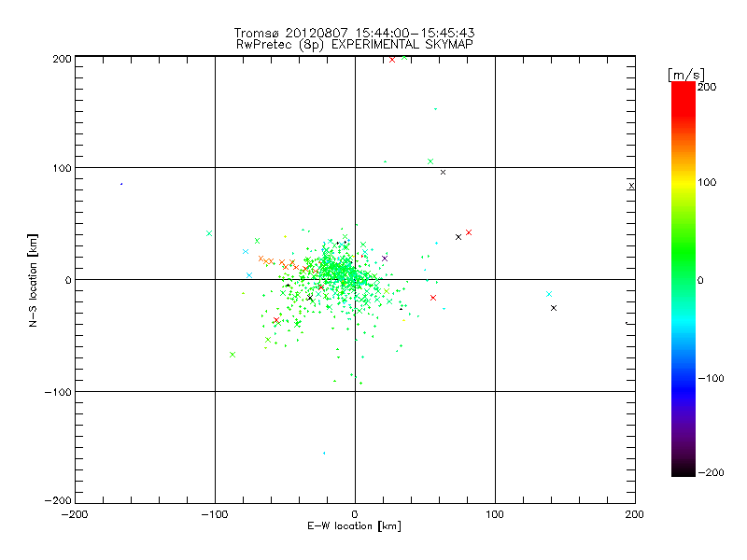Click the cyan dot near the bottom of the plot
The image size is (747, 560).
pos(324,453)
